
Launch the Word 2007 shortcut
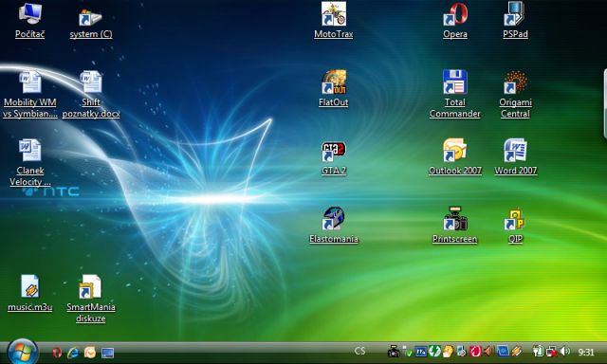[516, 156]
